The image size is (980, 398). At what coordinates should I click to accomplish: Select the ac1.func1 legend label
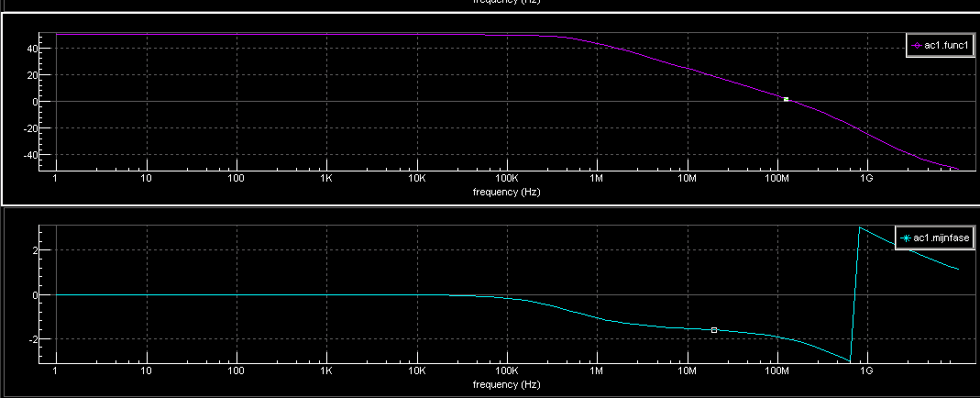(943, 45)
